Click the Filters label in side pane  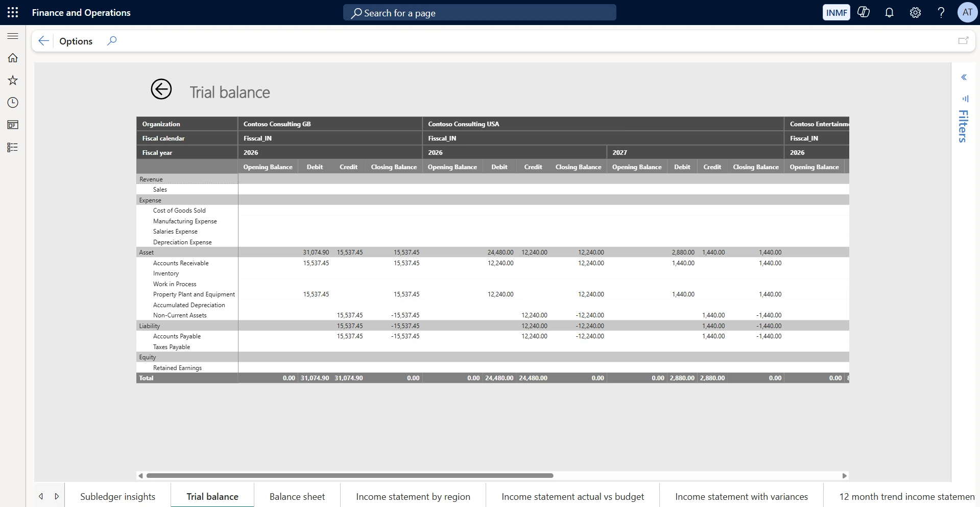[963, 126]
